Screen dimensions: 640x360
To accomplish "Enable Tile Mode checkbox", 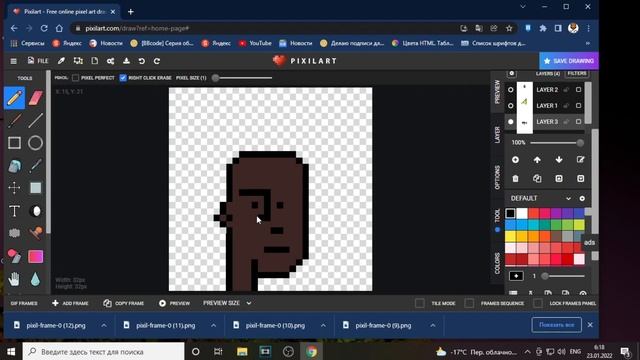I will [420, 303].
